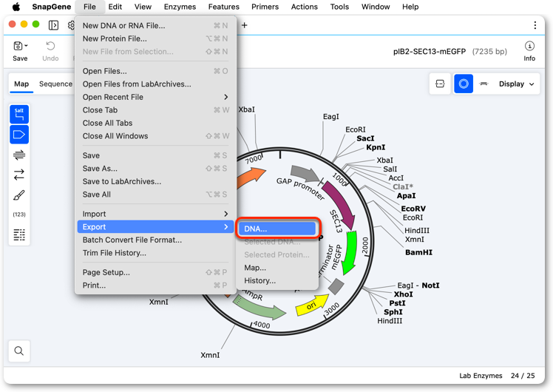Click the Save toolbar icon
The height and width of the screenshot is (392, 553).
18,46
